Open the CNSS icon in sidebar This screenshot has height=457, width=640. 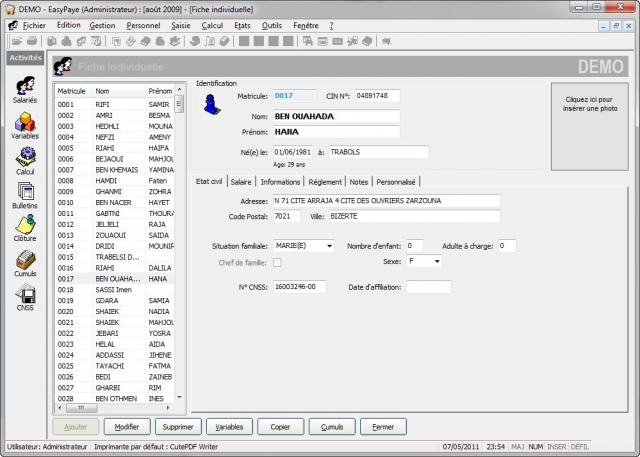pyautogui.click(x=25, y=296)
